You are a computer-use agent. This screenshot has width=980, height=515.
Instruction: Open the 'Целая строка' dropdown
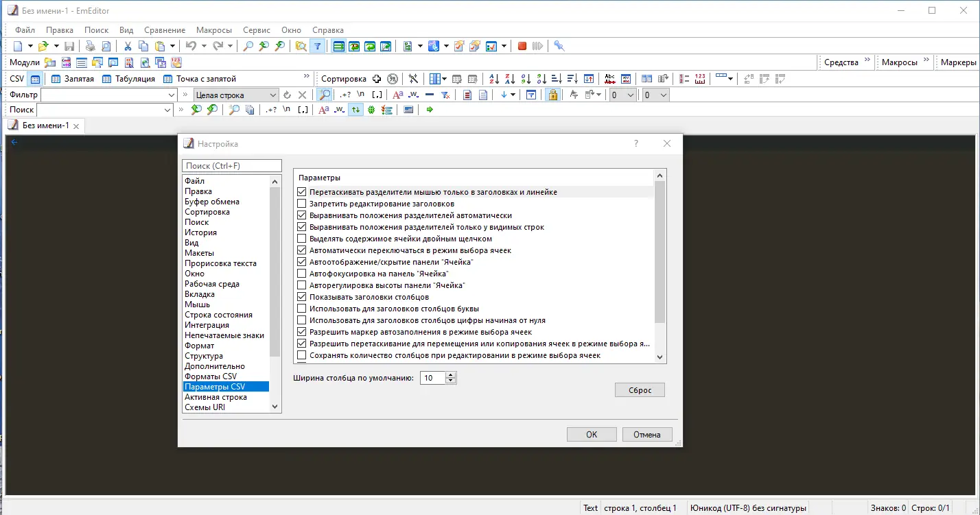pyautogui.click(x=272, y=95)
